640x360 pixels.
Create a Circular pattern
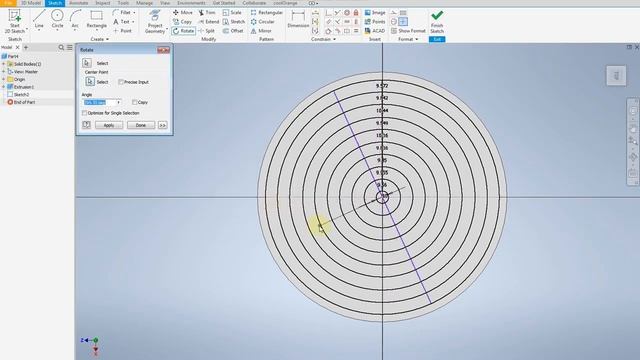(262, 22)
